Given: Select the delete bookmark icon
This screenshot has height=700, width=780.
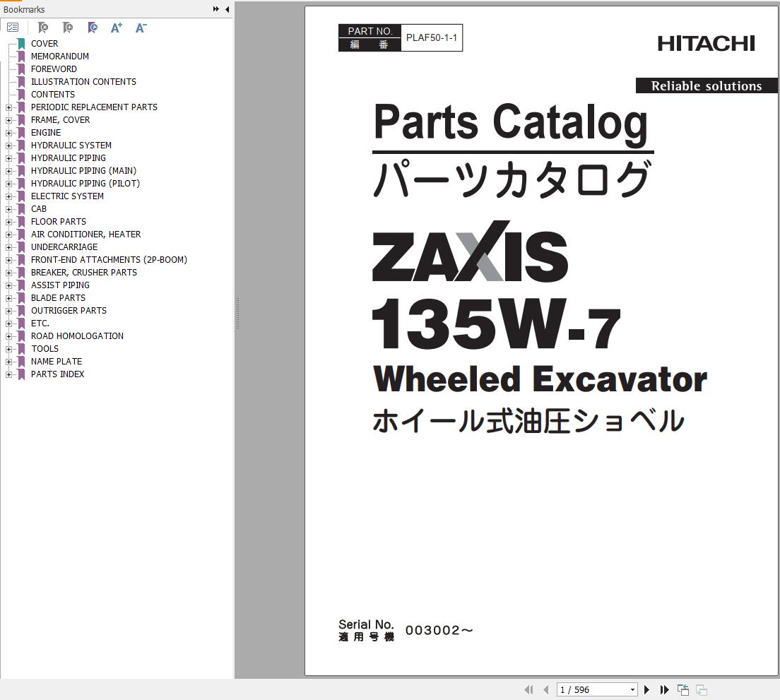Looking at the screenshot, I should click(43, 28).
